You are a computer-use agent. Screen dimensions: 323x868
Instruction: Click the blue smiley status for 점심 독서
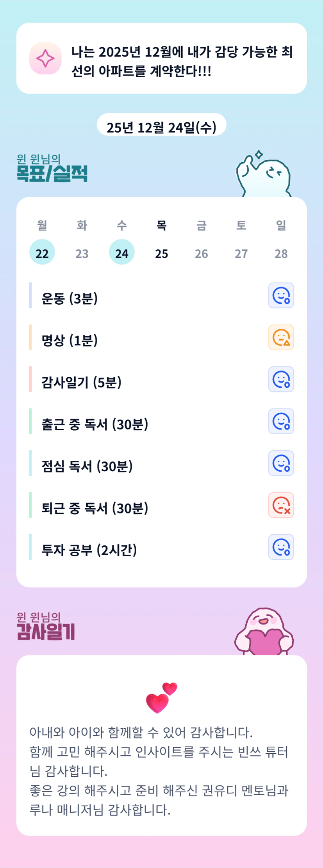click(x=281, y=463)
